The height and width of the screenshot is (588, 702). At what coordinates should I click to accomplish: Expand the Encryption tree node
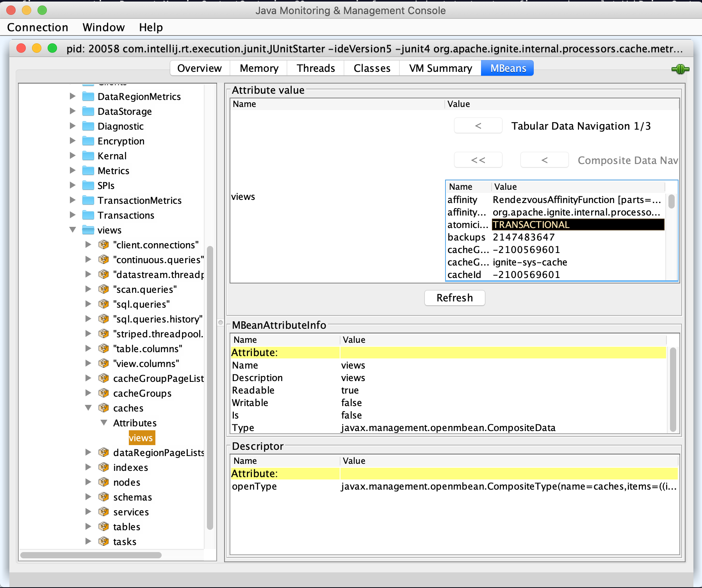pyautogui.click(x=73, y=141)
